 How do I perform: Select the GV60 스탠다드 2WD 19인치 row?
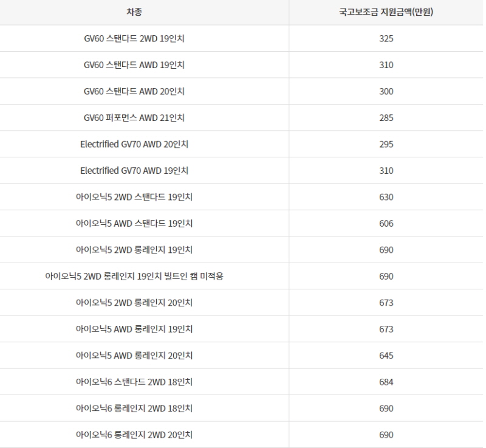click(241, 38)
